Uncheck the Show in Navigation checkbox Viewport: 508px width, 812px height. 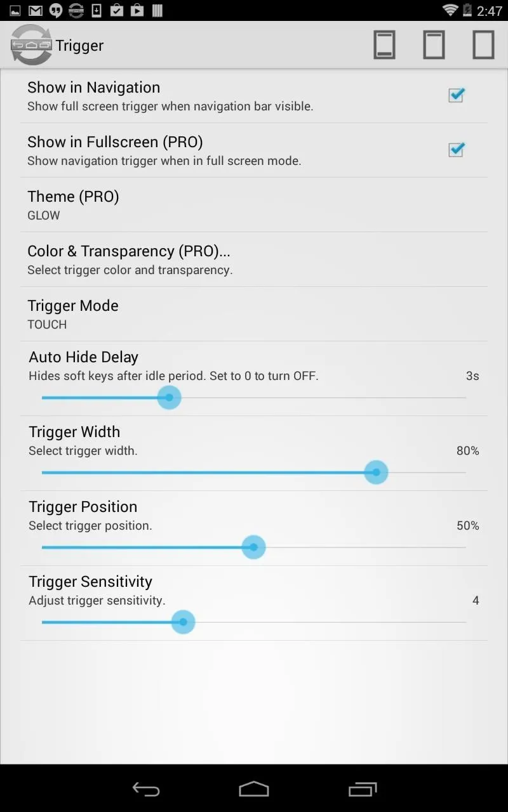pos(456,95)
